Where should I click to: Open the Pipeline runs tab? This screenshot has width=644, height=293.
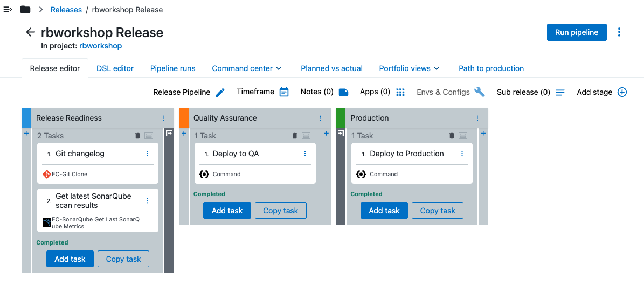[172, 68]
